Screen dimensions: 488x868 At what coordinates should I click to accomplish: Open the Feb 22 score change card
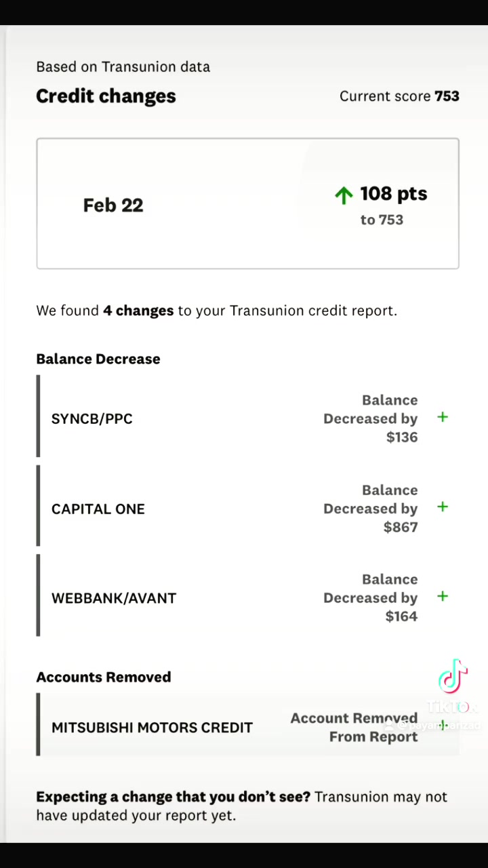tap(247, 203)
